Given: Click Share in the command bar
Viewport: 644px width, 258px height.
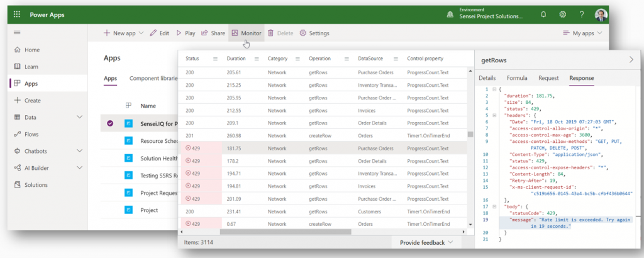Looking at the screenshot, I should [213, 33].
